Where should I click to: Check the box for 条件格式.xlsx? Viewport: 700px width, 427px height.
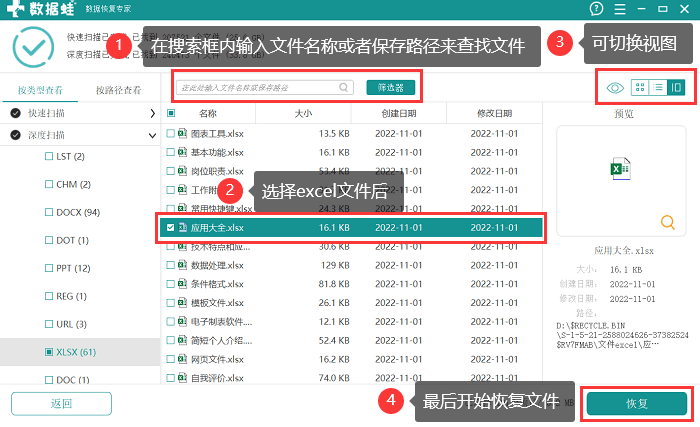pyautogui.click(x=170, y=284)
